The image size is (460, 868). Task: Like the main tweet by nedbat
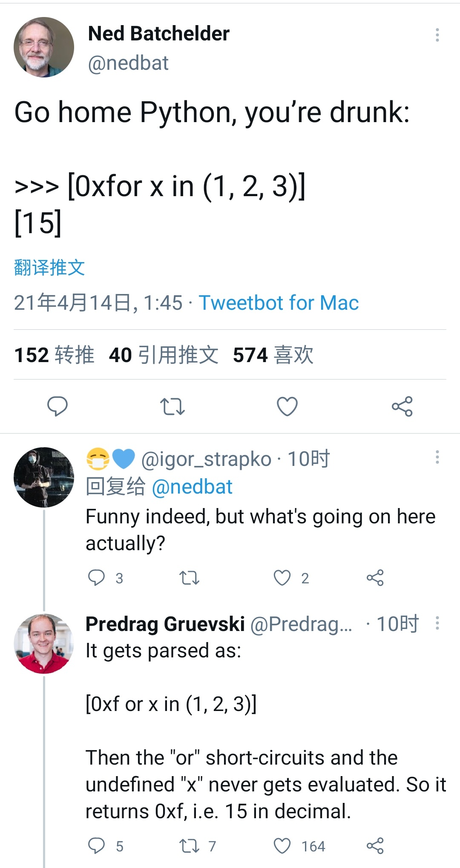(x=287, y=406)
